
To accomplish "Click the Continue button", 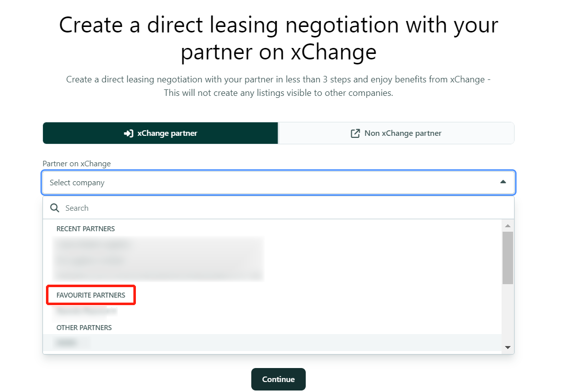I will coord(278,379).
